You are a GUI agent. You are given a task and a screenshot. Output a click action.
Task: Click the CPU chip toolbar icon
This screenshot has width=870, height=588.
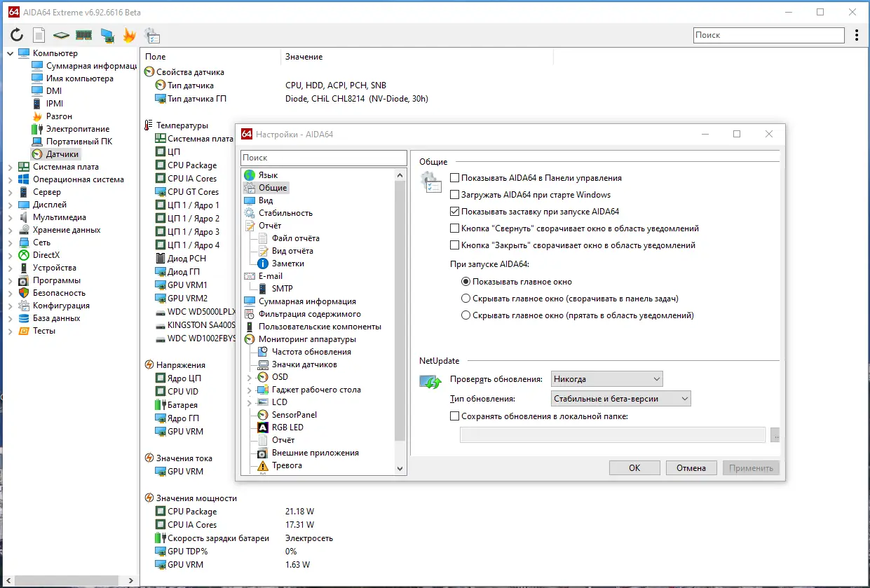(62, 35)
